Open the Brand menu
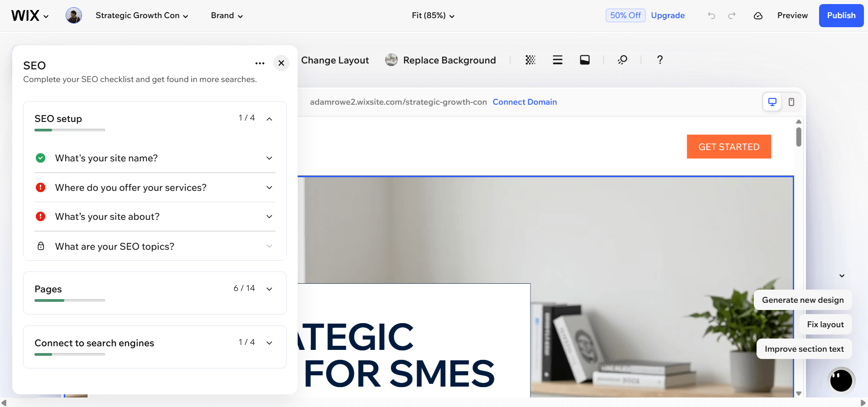The width and height of the screenshot is (868, 407). point(227,16)
